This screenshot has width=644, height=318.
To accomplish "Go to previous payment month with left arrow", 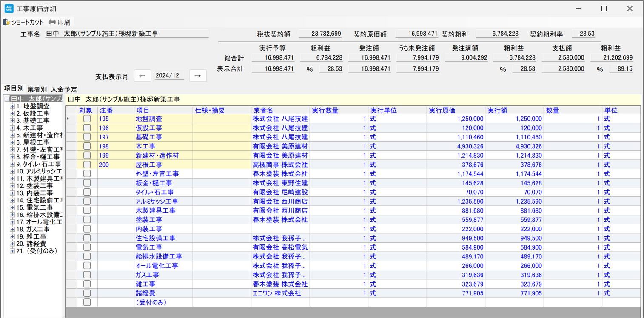I will [x=142, y=76].
